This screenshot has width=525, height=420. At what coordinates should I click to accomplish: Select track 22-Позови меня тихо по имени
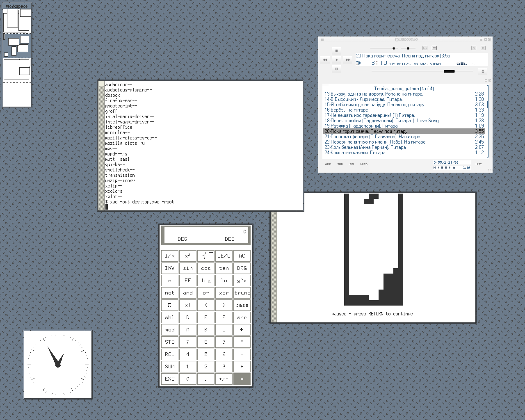(375, 142)
